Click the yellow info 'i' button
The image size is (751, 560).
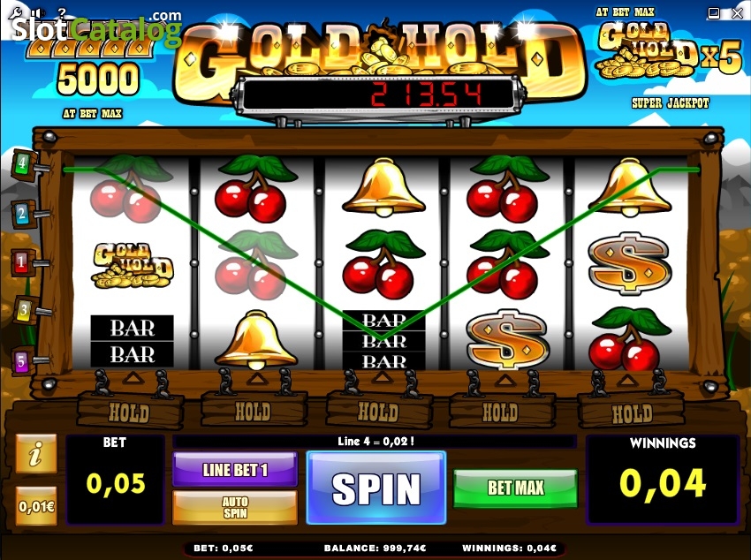point(36,454)
